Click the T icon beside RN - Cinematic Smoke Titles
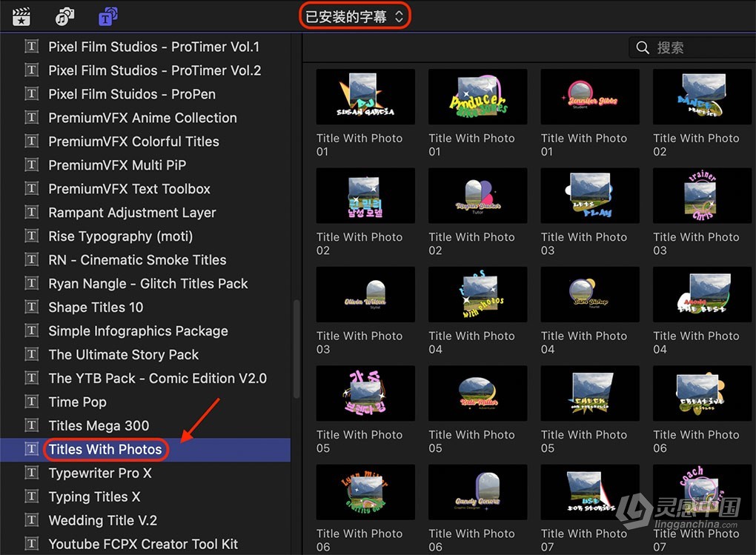This screenshot has height=555, width=756. (31, 259)
